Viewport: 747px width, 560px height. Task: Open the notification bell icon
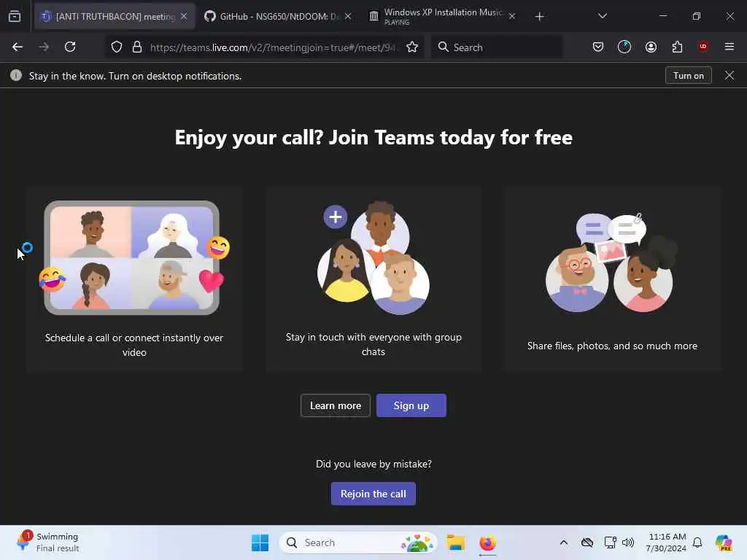pos(697,542)
